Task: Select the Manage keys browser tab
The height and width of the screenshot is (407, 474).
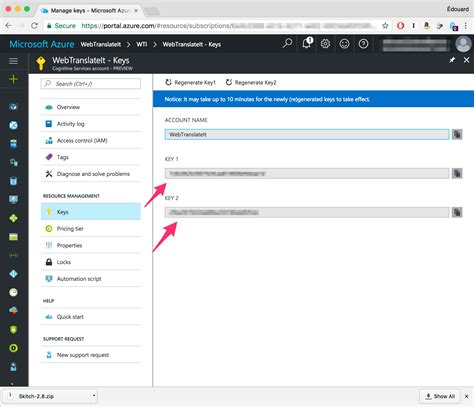Action: [x=89, y=11]
